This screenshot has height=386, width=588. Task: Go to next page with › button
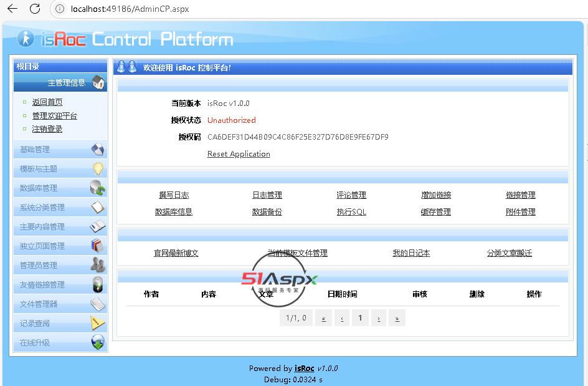point(379,318)
